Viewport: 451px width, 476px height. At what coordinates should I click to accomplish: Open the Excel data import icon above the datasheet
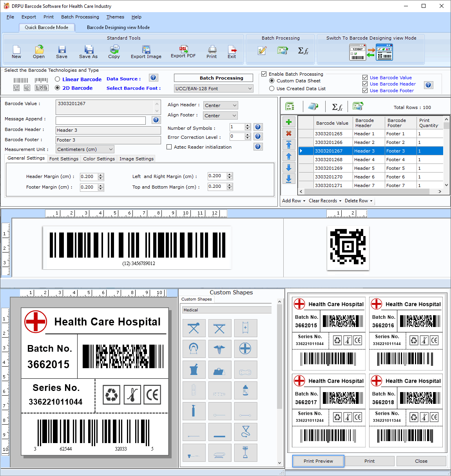pos(289,106)
